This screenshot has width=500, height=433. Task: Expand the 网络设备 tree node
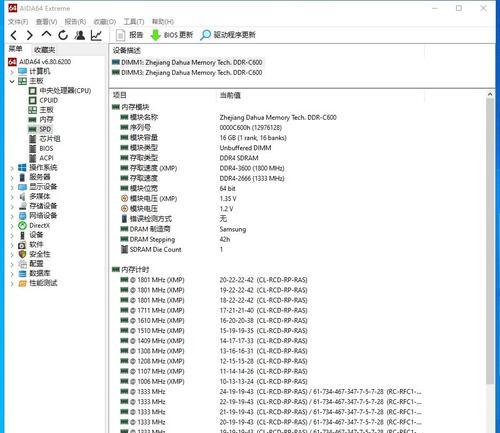(x=12, y=216)
